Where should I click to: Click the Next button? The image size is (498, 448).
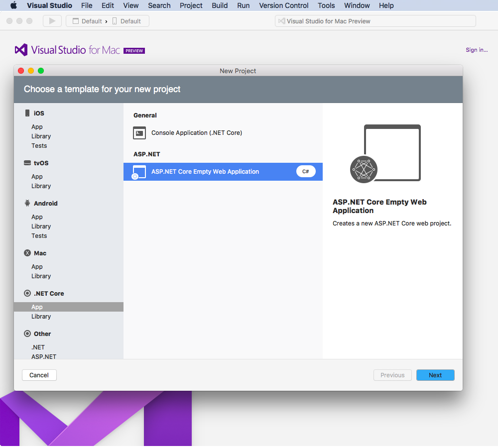click(x=435, y=375)
